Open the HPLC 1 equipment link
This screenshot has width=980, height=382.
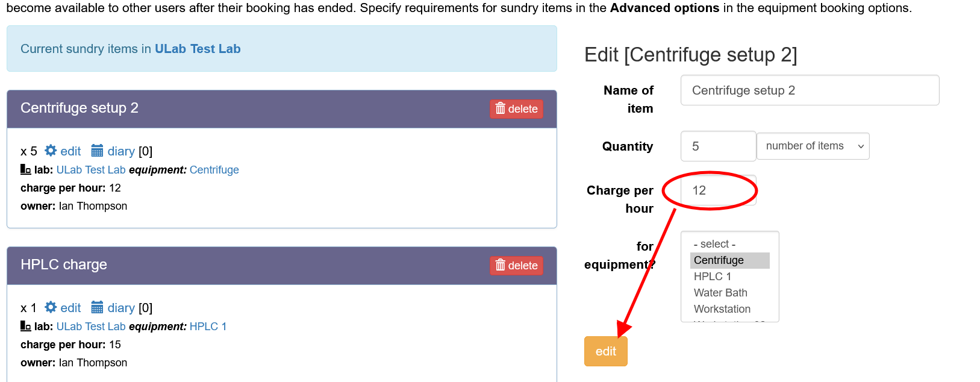(208, 327)
